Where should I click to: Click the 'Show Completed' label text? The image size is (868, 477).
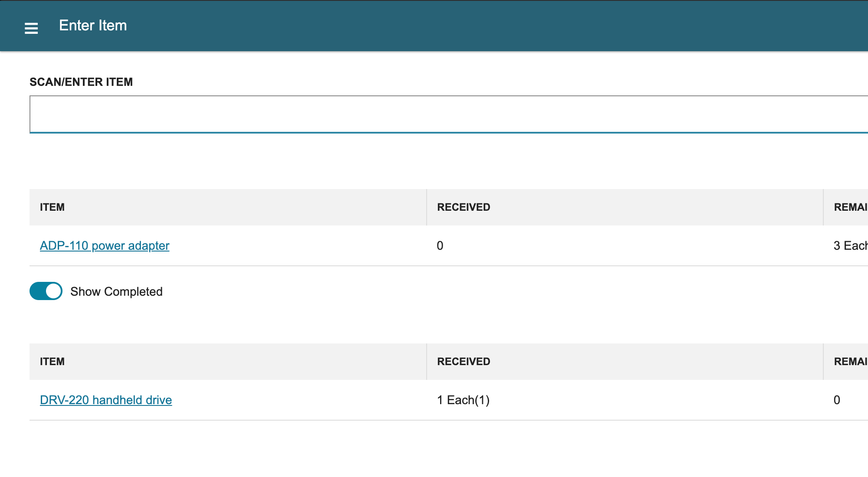click(116, 291)
